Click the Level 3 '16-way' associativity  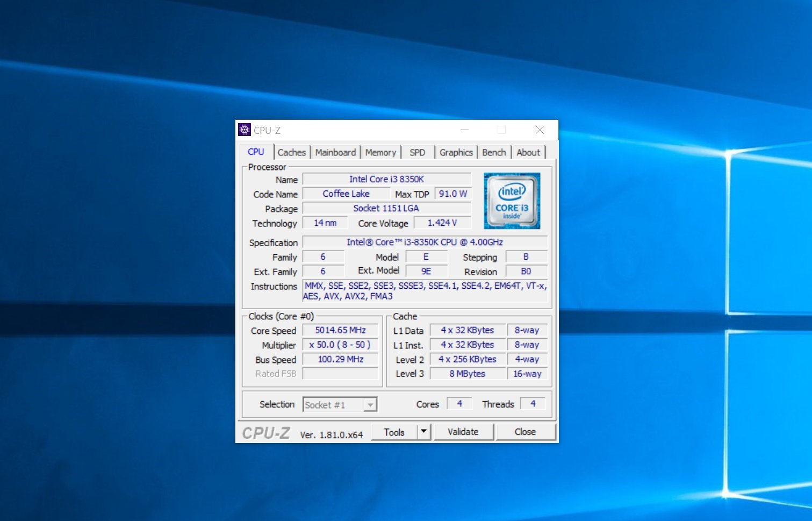(x=527, y=374)
